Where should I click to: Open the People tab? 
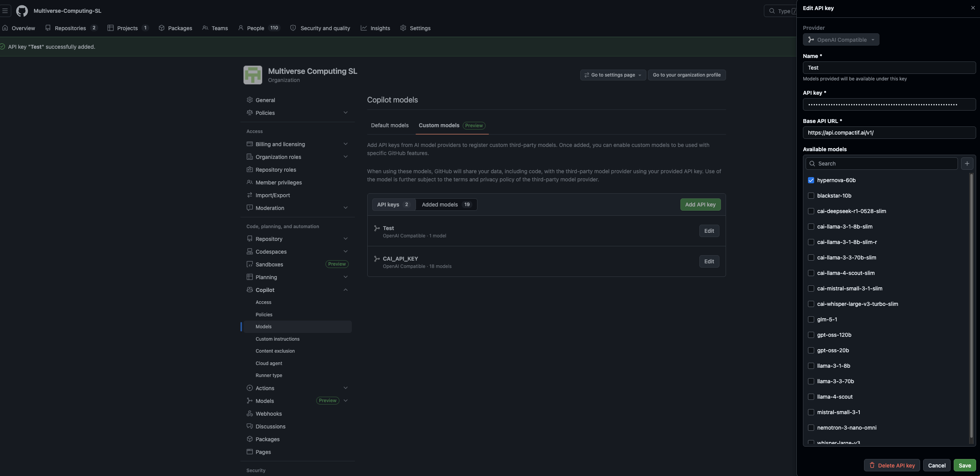coord(259,28)
